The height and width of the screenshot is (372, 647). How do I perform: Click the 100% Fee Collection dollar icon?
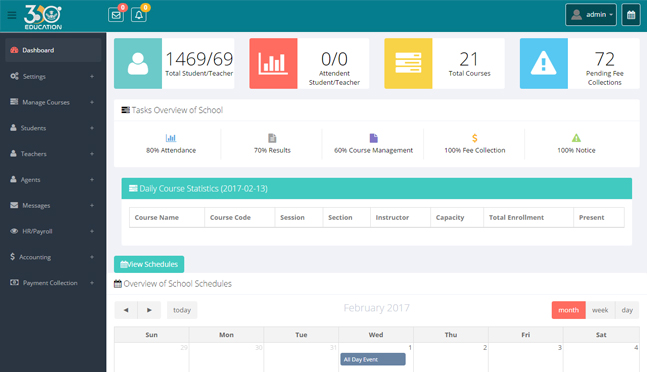[x=475, y=138]
